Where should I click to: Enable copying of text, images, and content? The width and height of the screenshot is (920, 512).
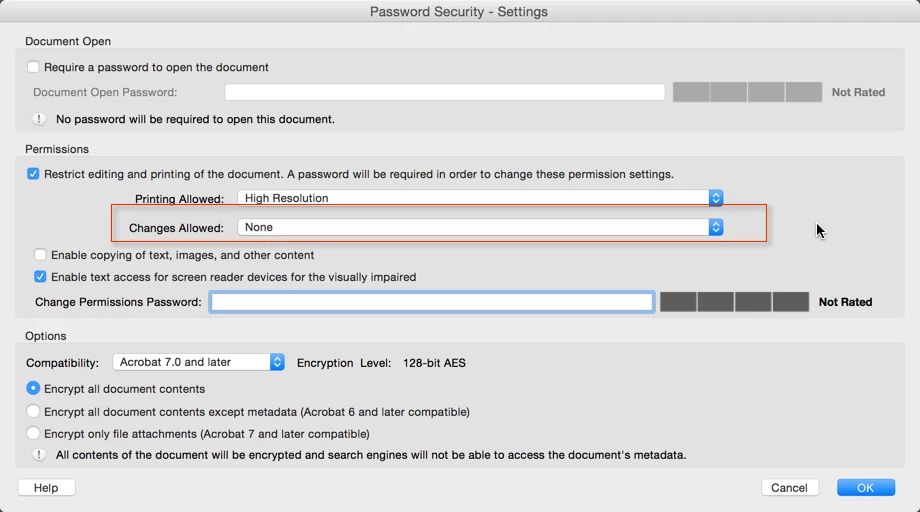pos(40,255)
